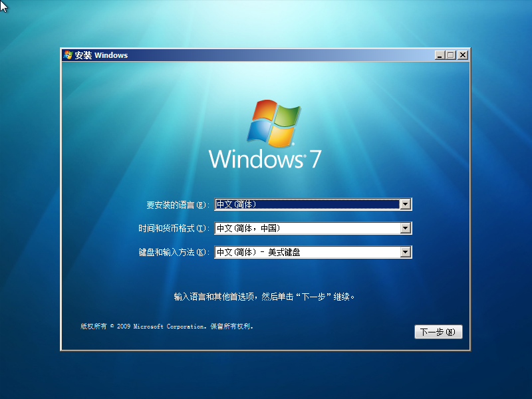This screenshot has height=399, width=532.
Task: Click the 版权所有 2009 Microsoft Corporation text
Action: click(167, 326)
